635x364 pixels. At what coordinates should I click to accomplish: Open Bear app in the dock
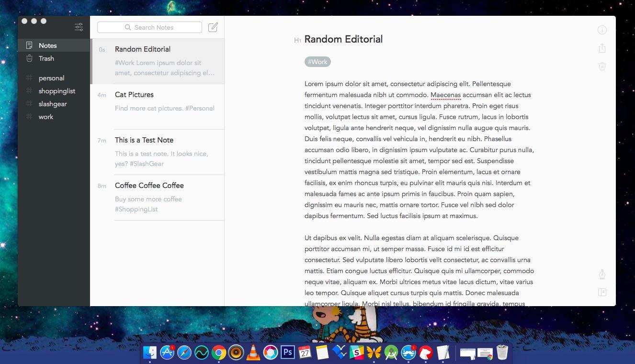425,353
